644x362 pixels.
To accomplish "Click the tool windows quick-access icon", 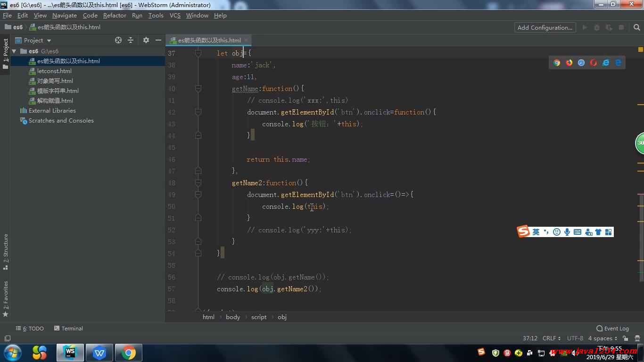I will 7,338.
